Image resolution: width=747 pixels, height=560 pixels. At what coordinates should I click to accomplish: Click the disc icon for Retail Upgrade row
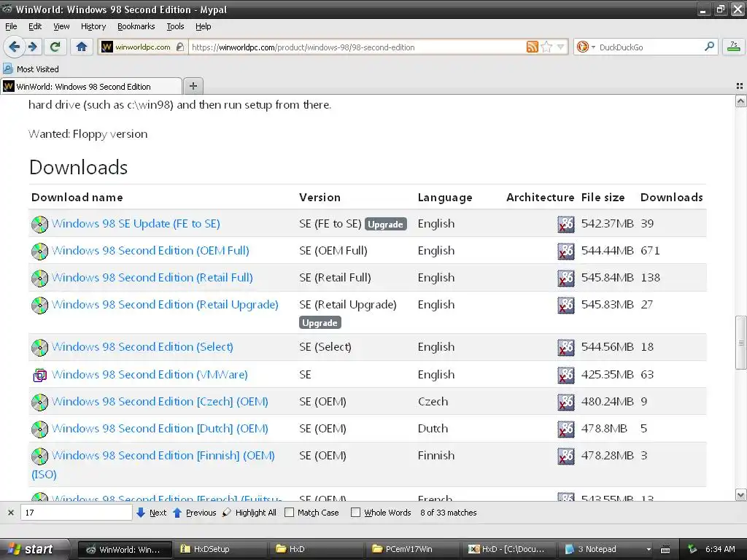coord(39,306)
